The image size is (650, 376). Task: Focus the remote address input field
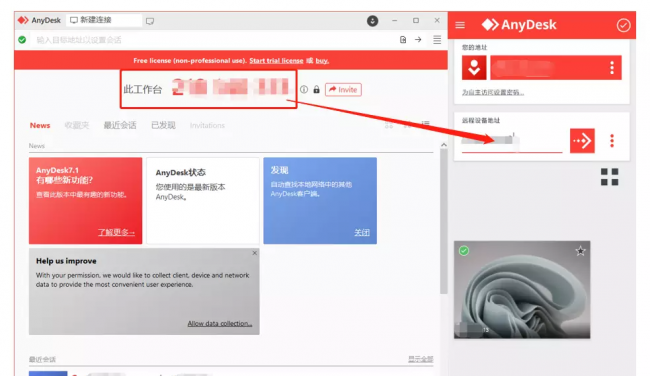point(213,40)
